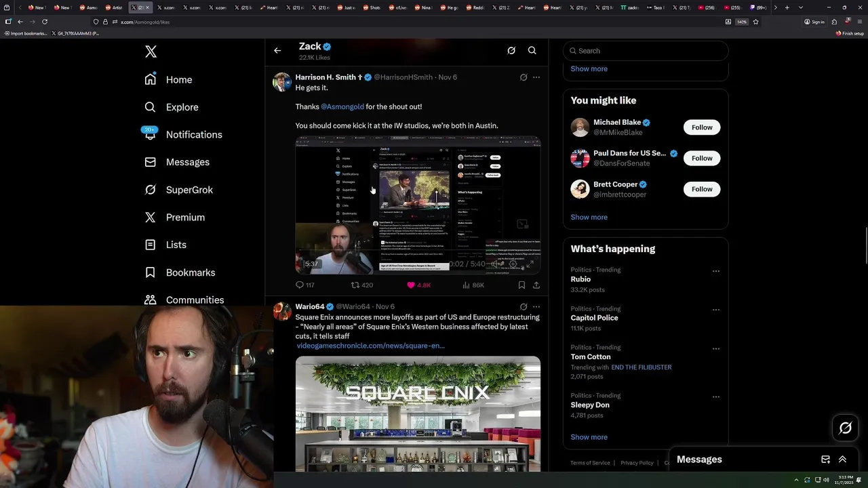Open more options for Tom Cotton trend

click(715, 349)
